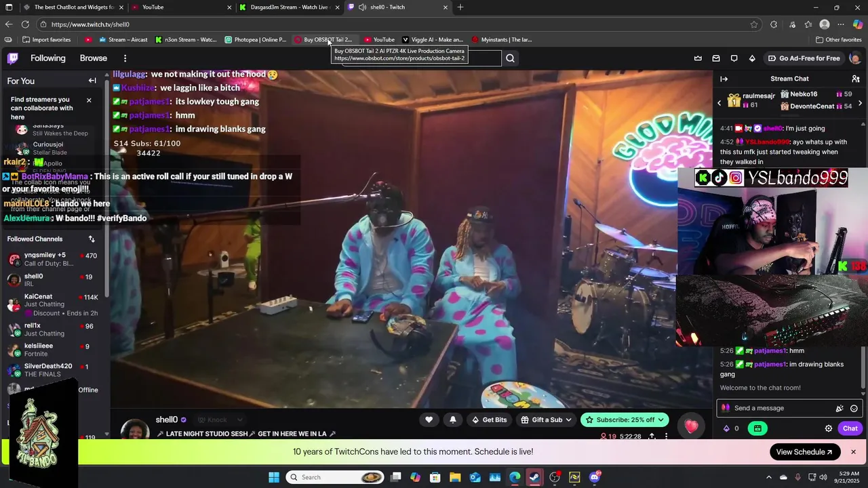Sort the Followed Channels list
Viewport: 868px width, 488px height.
92,239
